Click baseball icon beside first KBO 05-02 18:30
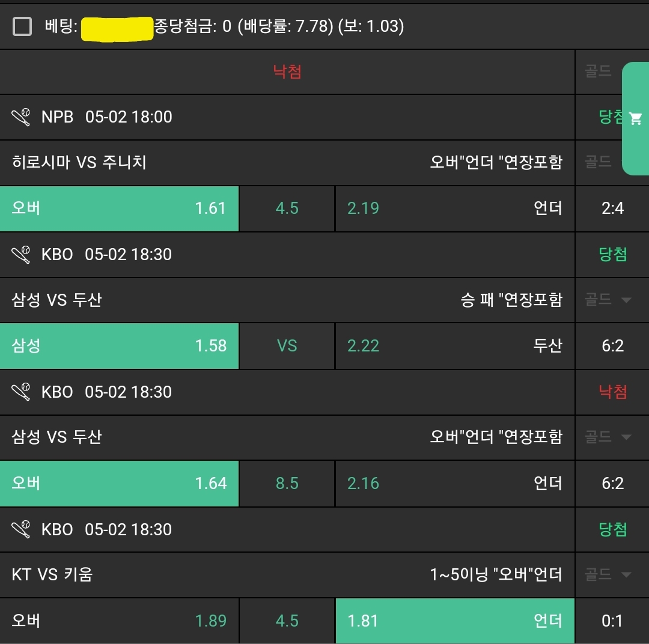The width and height of the screenshot is (649, 644). (x=21, y=255)
